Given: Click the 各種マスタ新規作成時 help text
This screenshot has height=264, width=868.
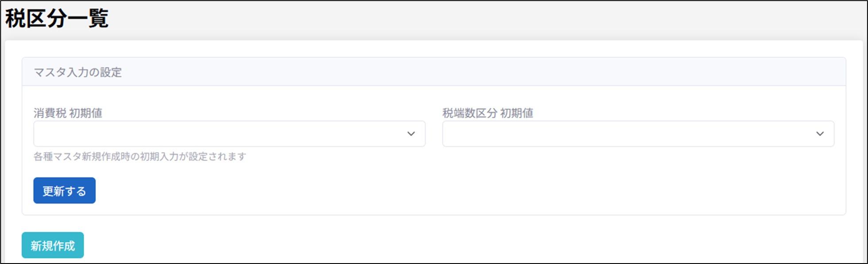Looking at the screenshot, I should [139, 157].
